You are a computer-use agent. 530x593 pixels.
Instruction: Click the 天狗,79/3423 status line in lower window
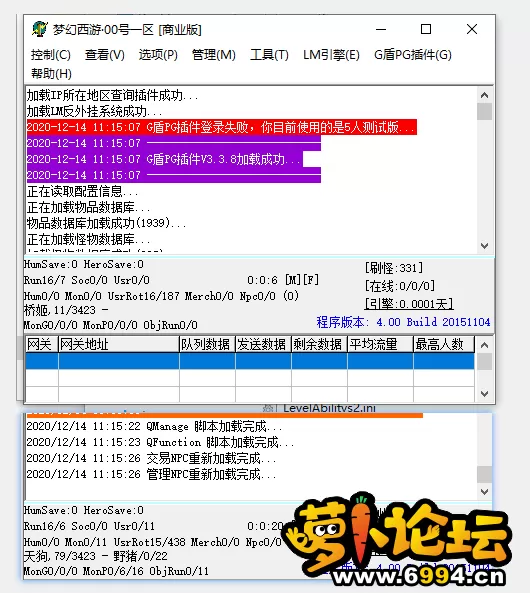click(95, 556)
